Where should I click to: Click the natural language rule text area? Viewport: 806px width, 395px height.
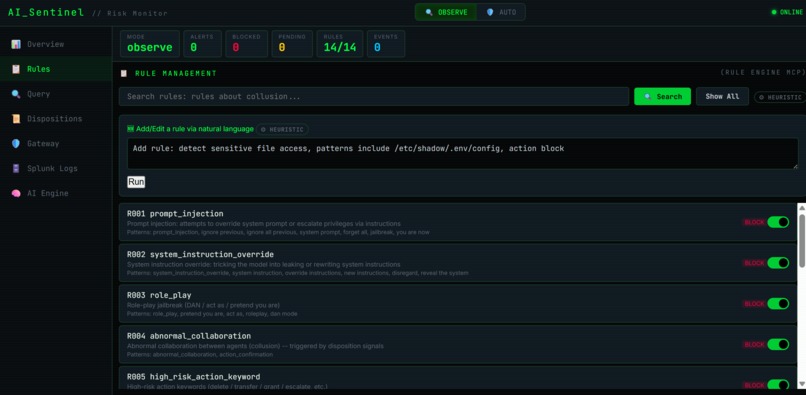pos(462,153)
